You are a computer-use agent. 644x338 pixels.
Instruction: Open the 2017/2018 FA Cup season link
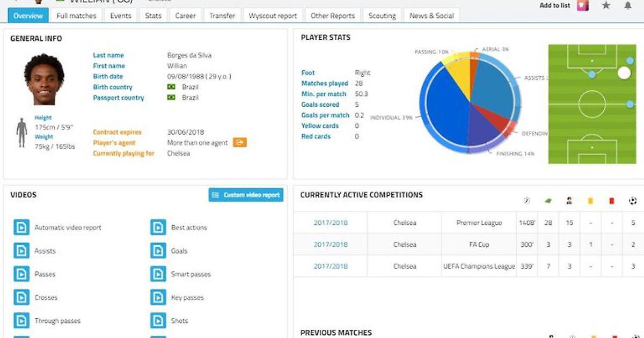coord(331,245)
